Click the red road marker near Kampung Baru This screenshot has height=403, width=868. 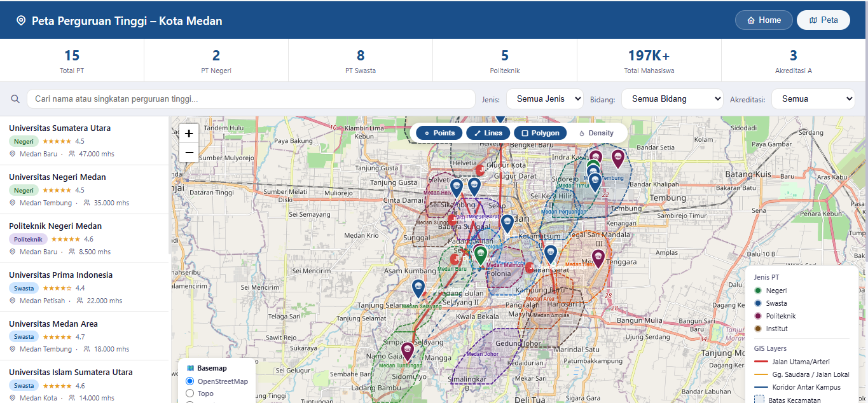(x=530, y=267)
